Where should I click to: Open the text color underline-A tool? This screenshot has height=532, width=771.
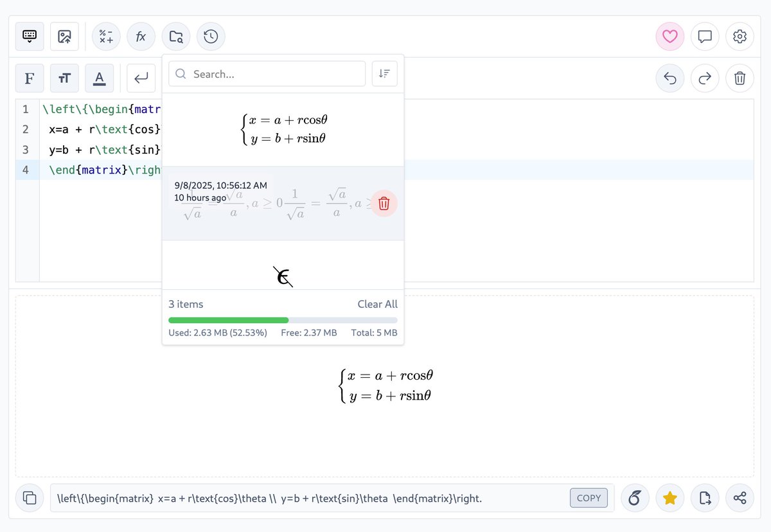click(99, 78)
